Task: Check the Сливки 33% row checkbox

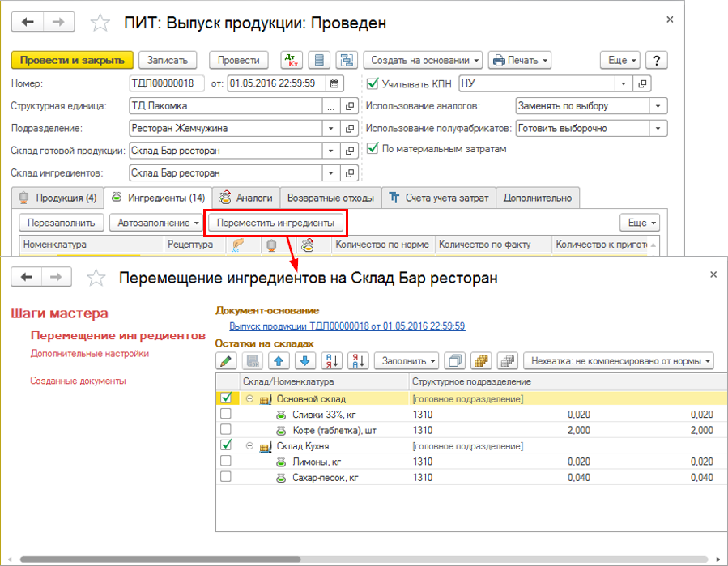Action: [226, 414]
